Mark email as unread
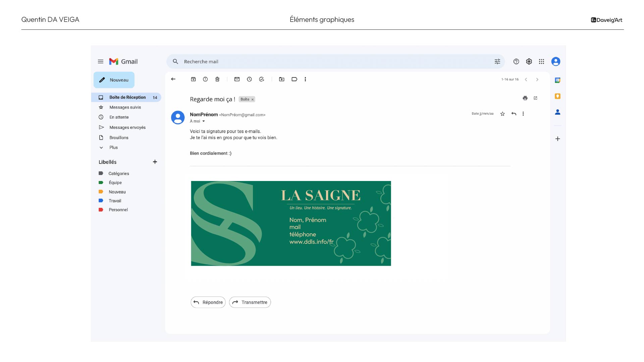 coord(237,79)
